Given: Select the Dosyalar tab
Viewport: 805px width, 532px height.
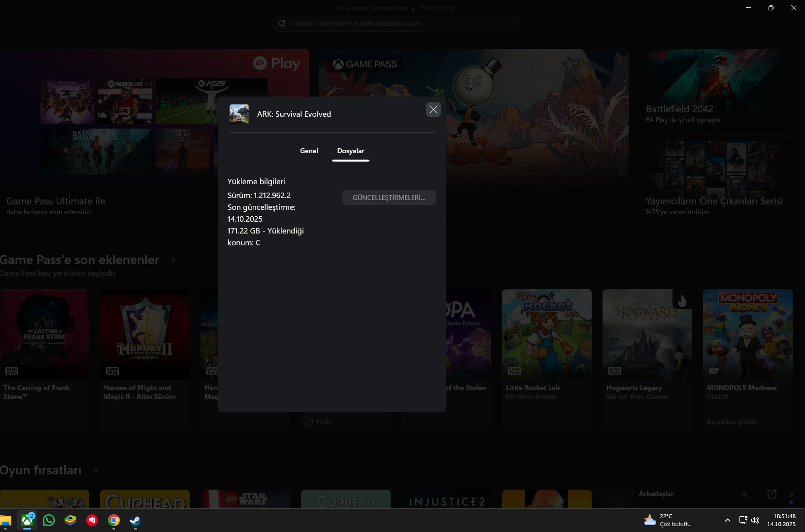Looking at the screenshot, I should point(351,151).
